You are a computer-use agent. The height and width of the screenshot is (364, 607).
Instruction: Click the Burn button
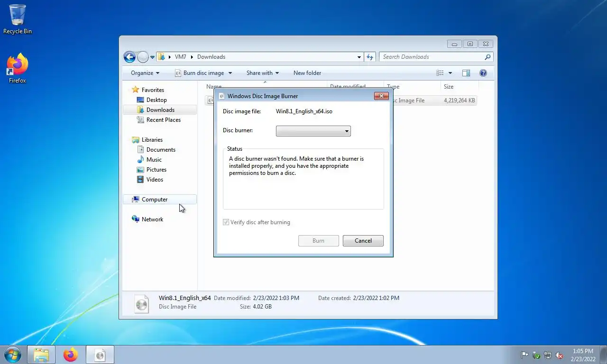318,241
